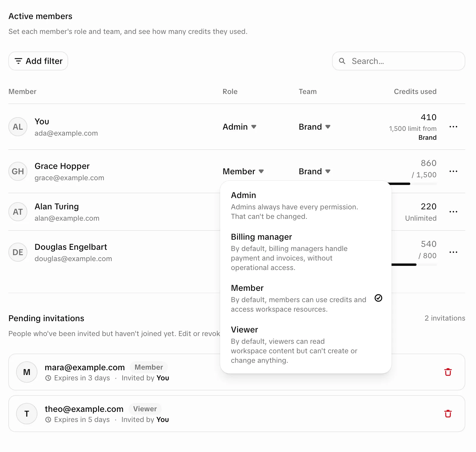Click Grace Hopper's credits progress bar
Screen dimensions: 476x452
coord(412,184)
